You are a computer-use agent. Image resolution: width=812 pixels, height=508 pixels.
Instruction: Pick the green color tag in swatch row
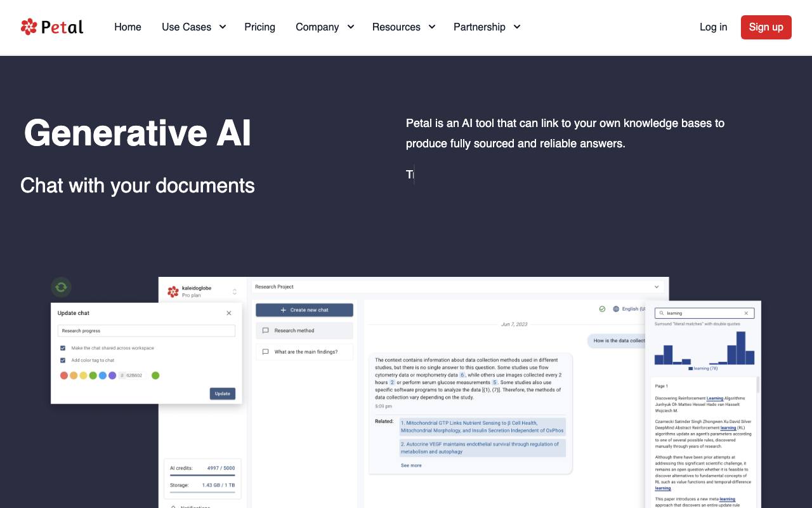[93, 375]
